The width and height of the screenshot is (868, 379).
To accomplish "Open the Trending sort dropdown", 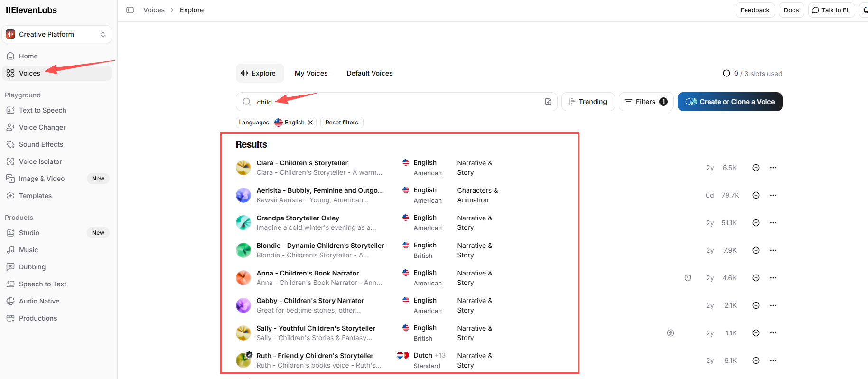I will tap(588, 102).
